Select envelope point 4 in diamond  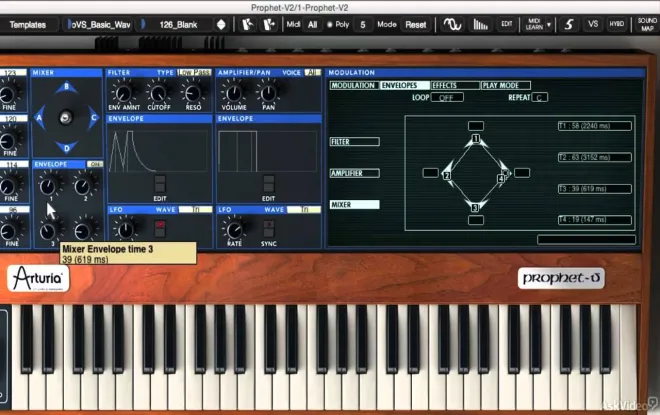pos(501,178)
